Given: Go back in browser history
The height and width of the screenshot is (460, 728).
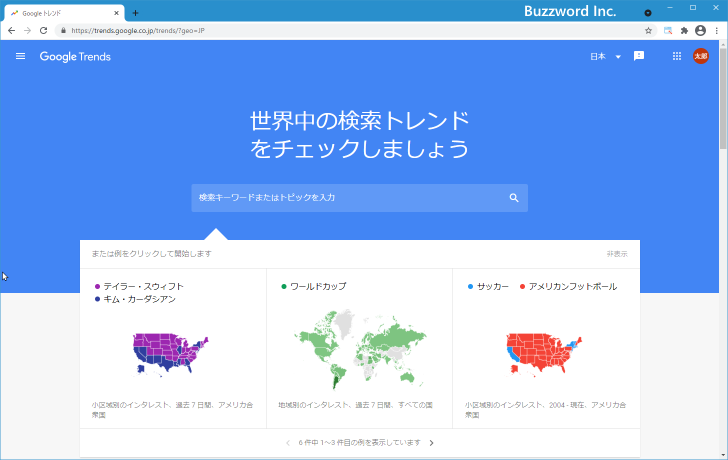Looking at the screenshot, I should click(x=12, y=31).
